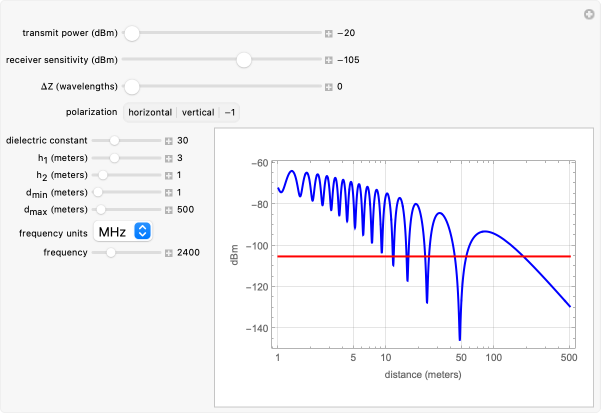Click plus icon beside frequency slider
601x414 pixels.
169,253
